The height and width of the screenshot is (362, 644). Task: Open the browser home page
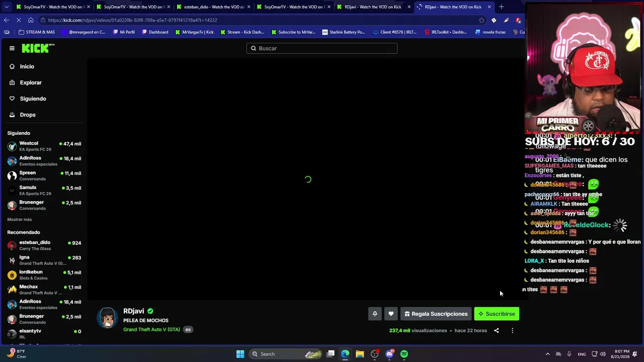click(x=31, y=20)
